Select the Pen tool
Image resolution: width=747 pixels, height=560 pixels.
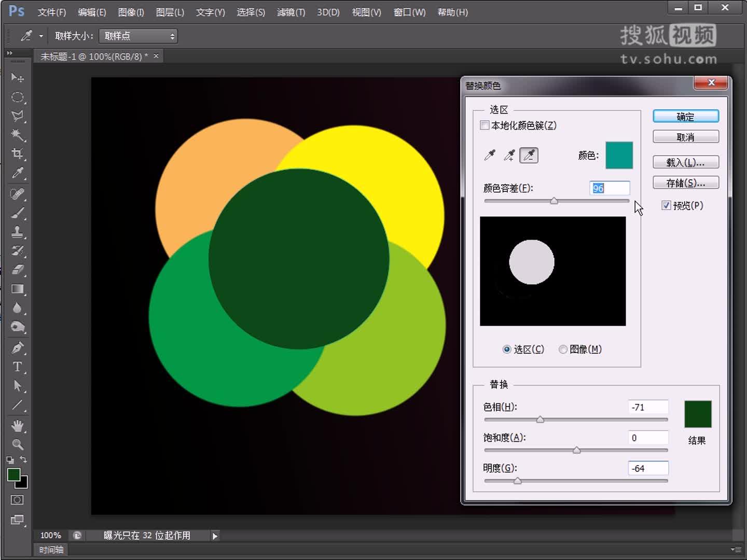(x=18, y=347)
